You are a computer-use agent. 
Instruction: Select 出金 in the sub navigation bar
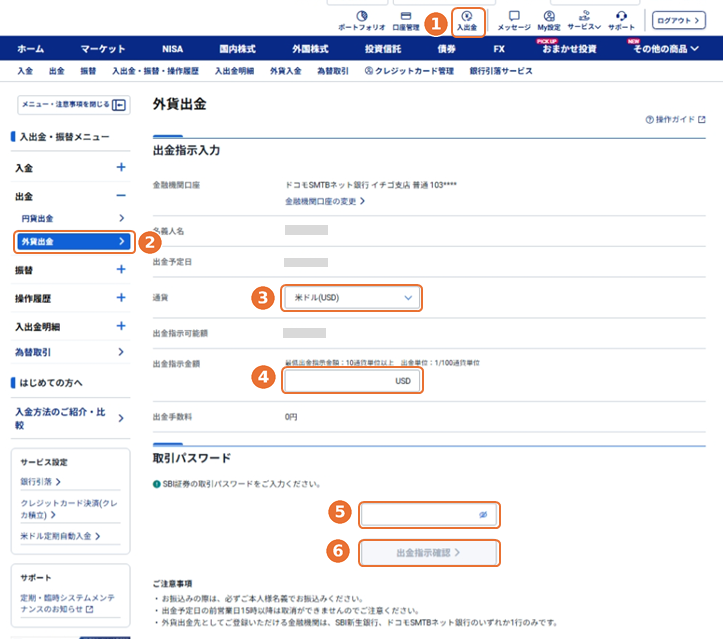point(57,71)
